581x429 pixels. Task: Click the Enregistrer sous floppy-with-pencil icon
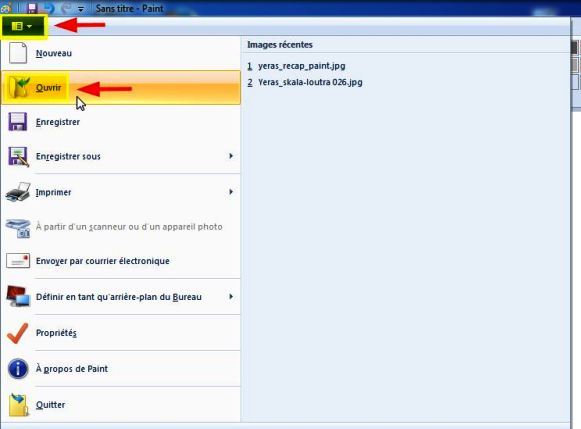18,156
